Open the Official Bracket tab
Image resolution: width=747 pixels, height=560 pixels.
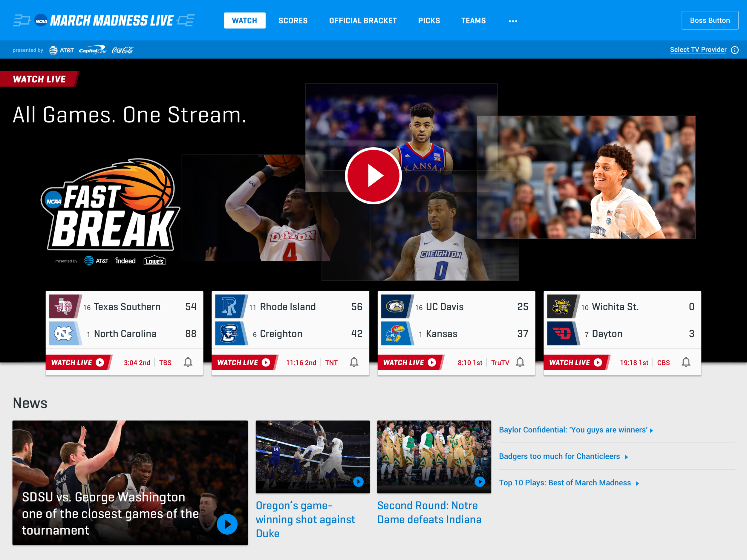tap(363, 21)
